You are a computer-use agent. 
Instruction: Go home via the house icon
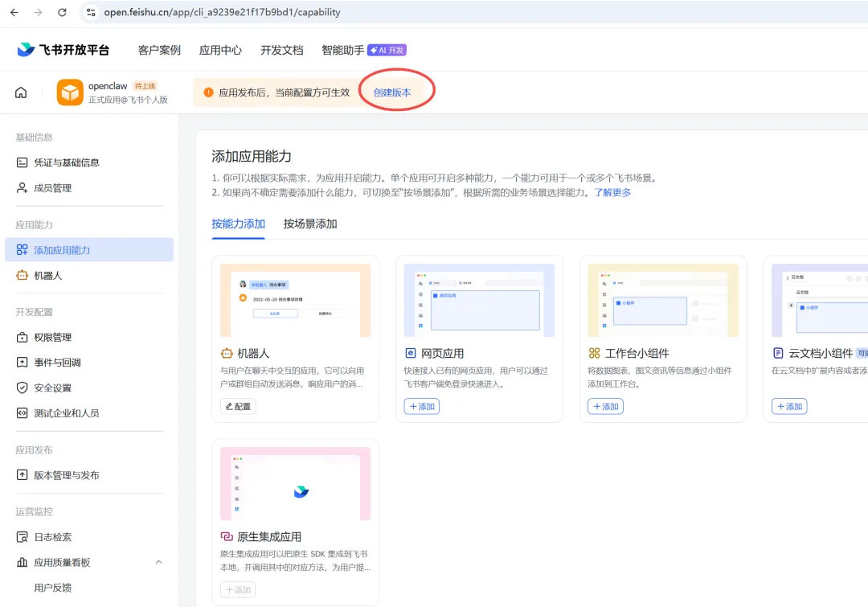coord(21,92)
